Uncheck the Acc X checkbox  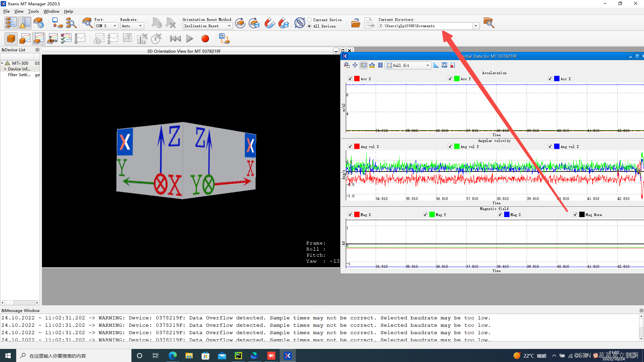coord(350,79)
